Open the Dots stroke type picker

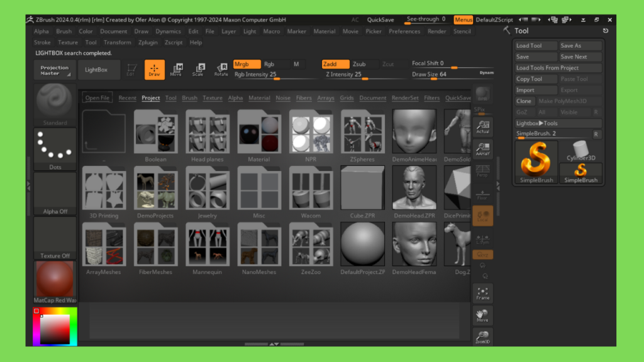pyautogui.click(x=55, y=149)
